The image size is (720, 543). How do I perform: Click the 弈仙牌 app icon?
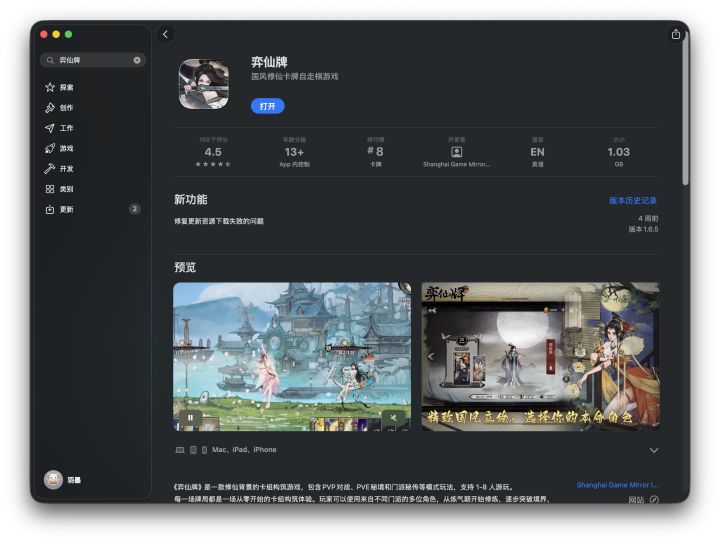point(203,84)
